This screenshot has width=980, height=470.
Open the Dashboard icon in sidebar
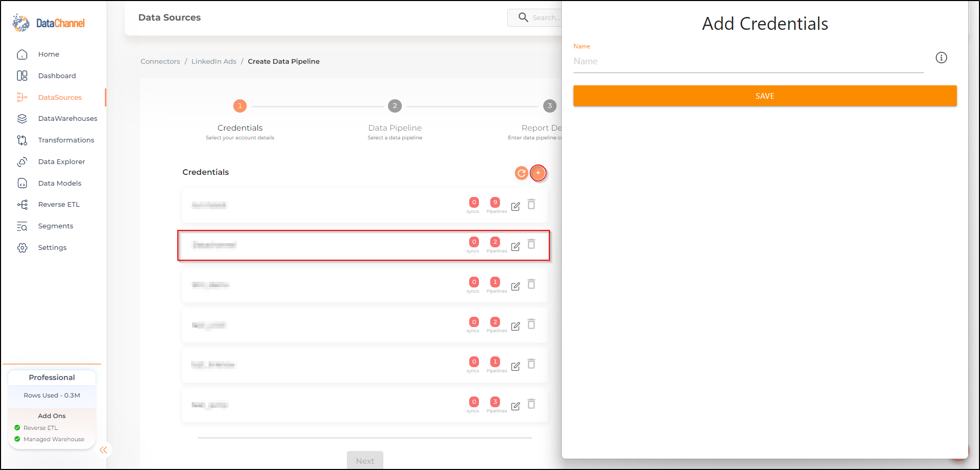click(22, 76)
